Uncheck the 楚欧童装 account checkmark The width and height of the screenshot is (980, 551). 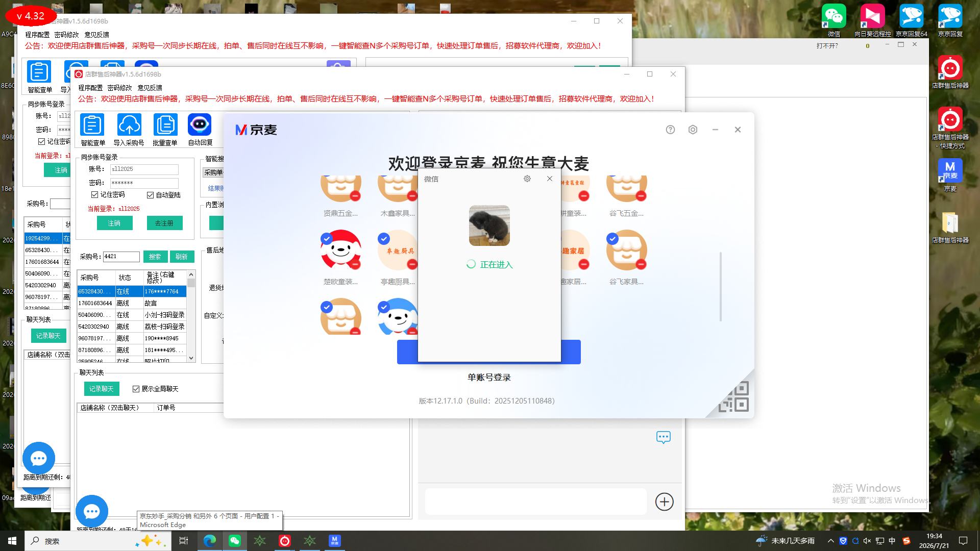pos(327,238)
